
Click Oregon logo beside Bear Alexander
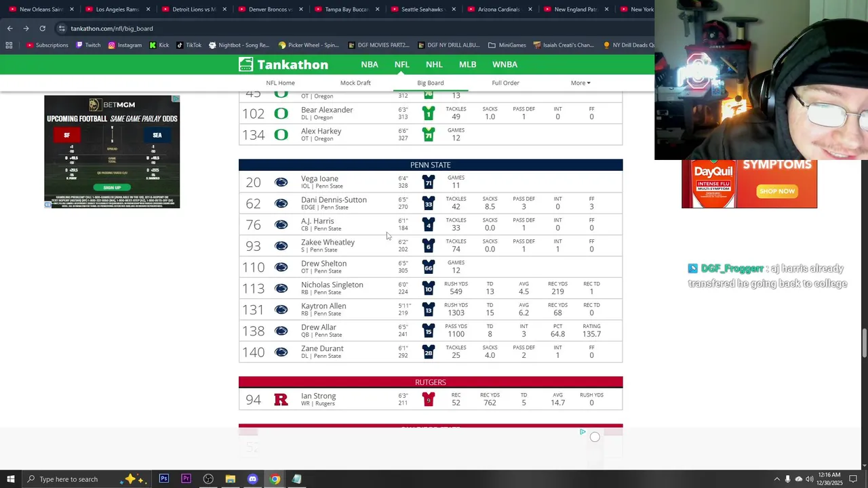[281, 113]
